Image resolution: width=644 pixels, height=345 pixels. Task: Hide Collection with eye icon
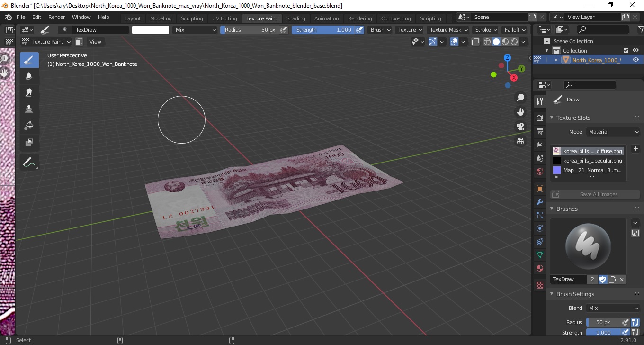(x=636, y=50)
